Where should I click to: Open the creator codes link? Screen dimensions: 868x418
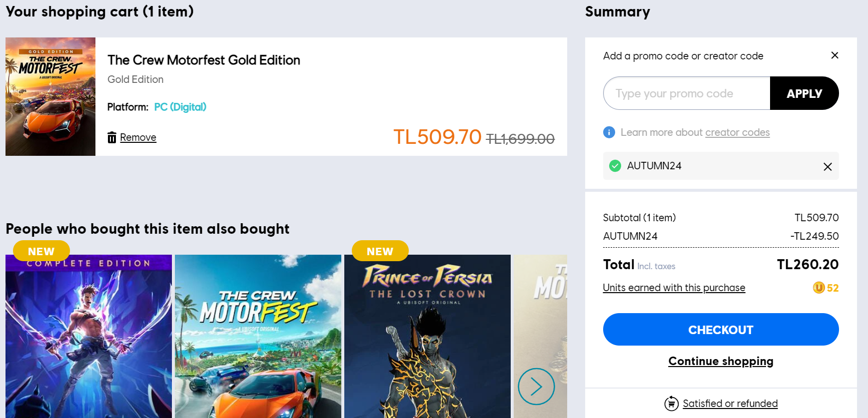click(x=737, y=132)
